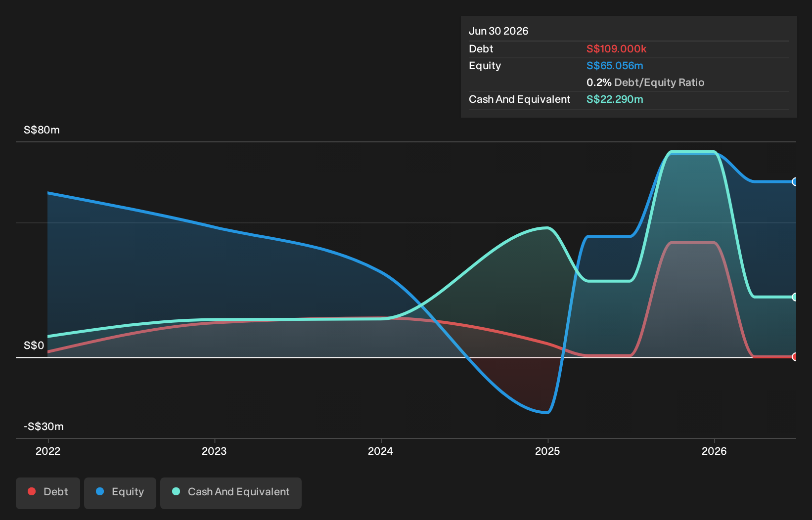The width and height of the screenshot is (812, 520).
Task: Select the Equity endpoint marker on the chart
Action: pos(795,182)
